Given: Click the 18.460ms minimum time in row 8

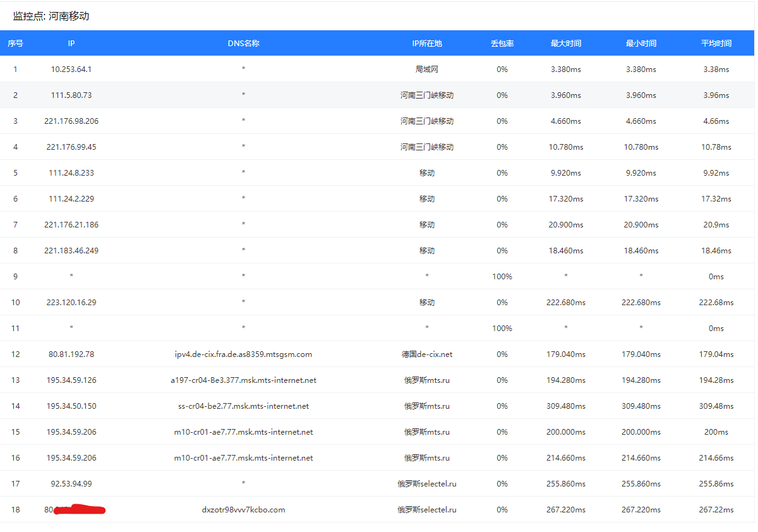Looking at the screenshot, I should pos(641,251).
